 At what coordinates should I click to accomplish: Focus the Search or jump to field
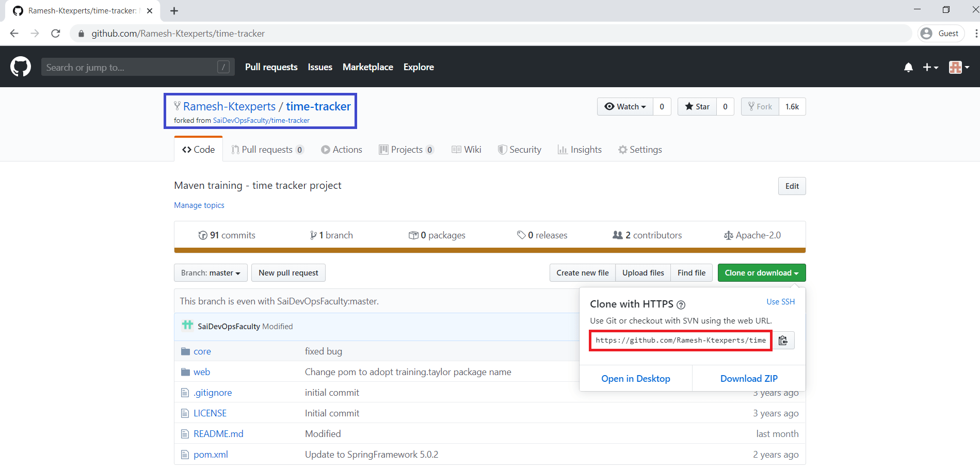pos(138,67)
